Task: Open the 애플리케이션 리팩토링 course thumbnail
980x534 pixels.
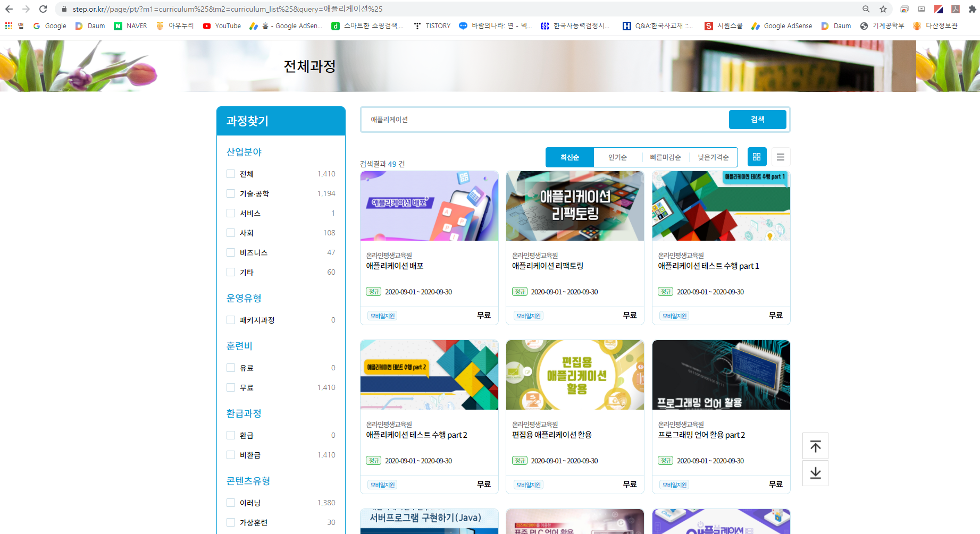Action: (575, 206)
